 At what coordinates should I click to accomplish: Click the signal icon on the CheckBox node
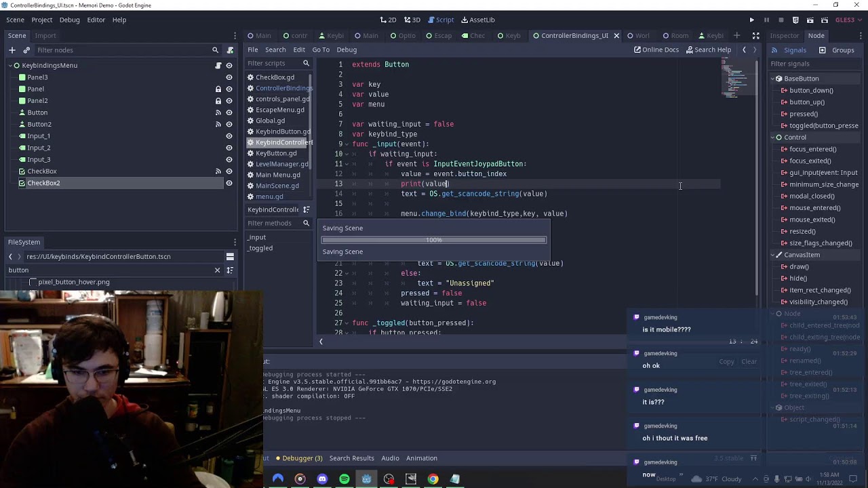[218, 171]
